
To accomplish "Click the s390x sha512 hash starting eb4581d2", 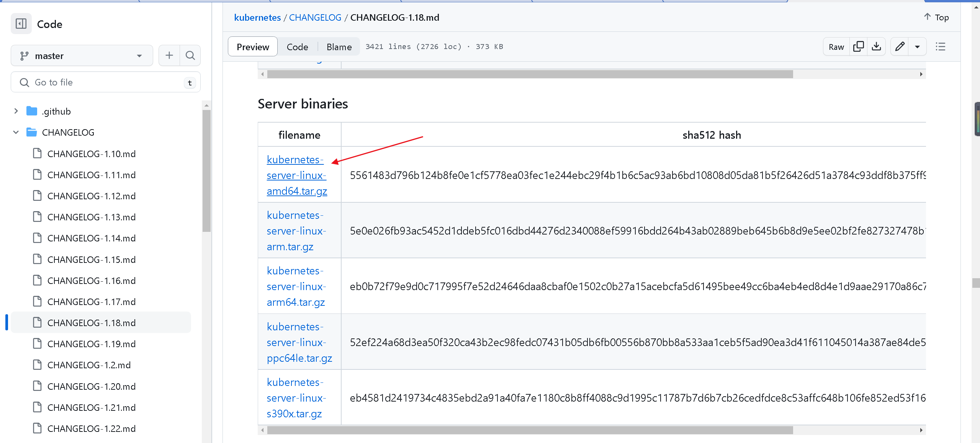I will [x=638, y=398].
